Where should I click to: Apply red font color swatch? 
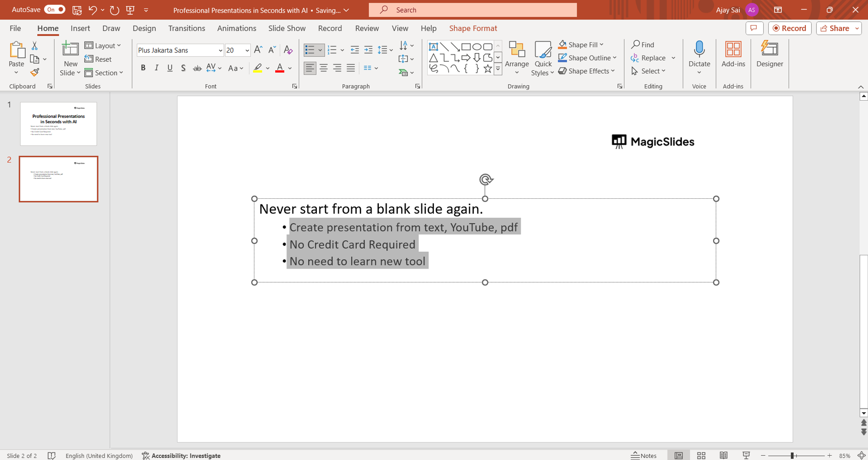point(280,68)
